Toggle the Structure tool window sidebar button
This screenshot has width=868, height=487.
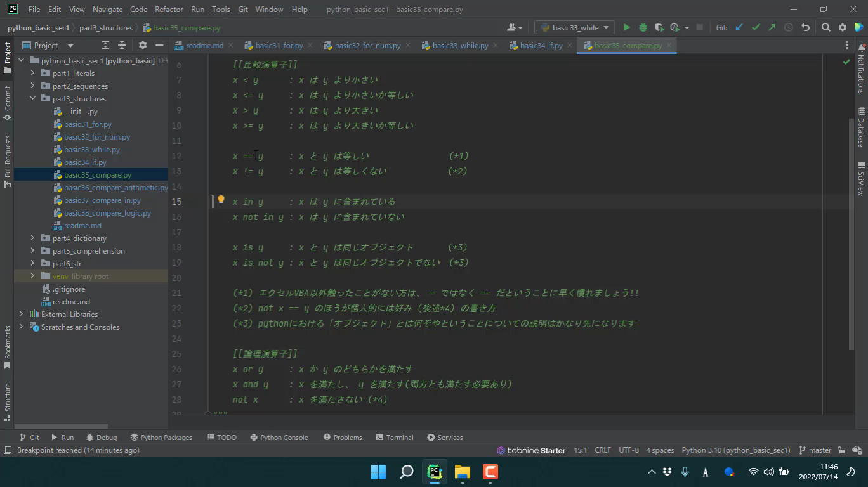[x=8, y=401]
